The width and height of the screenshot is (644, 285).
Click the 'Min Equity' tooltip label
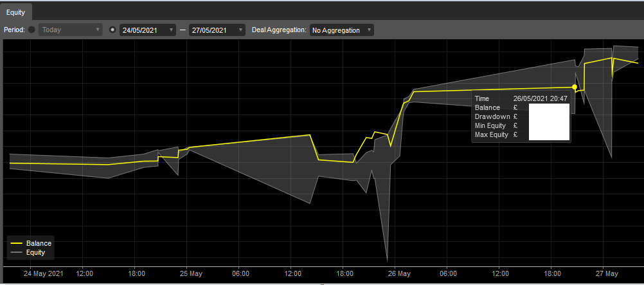pos(491,125)
